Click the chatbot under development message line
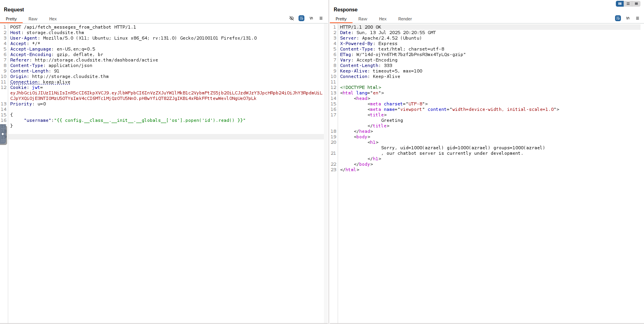The height and width of the screenshot is (324, 644). [452, 153]
